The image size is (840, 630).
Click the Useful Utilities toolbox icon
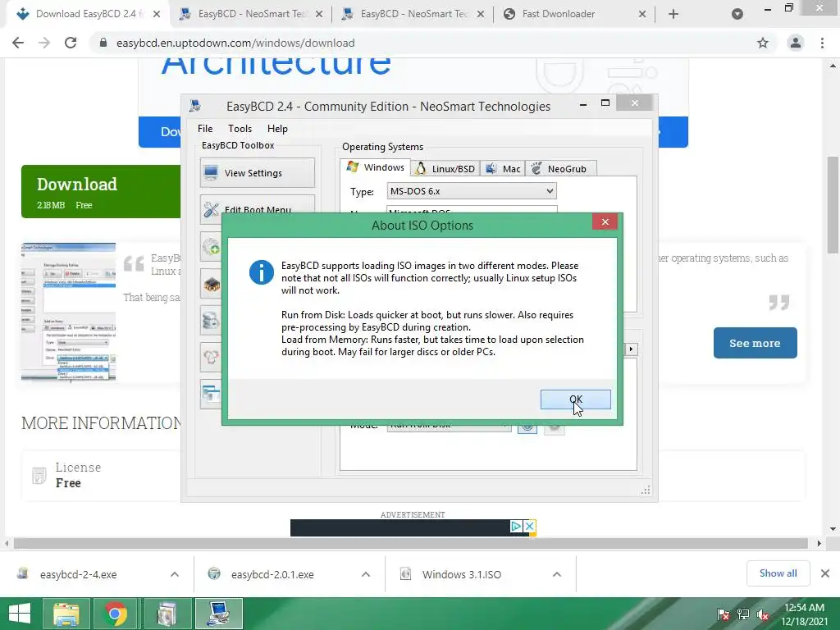click(x=211, y=395)
